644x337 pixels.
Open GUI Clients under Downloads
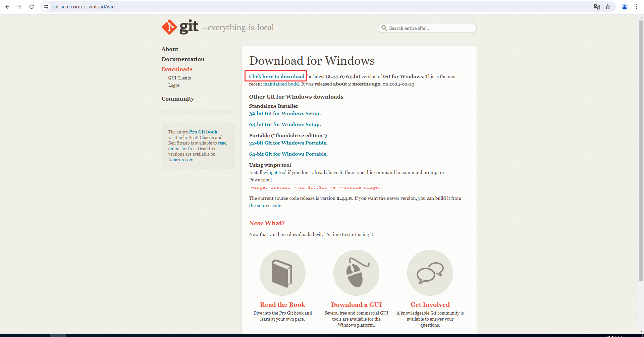(x=179, y=78)
